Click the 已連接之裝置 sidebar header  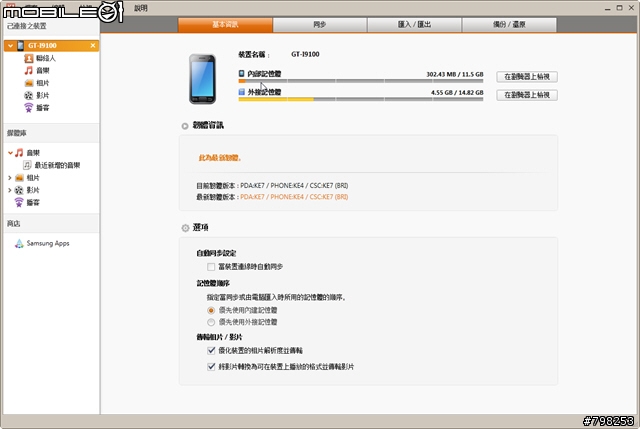point(27,26)
